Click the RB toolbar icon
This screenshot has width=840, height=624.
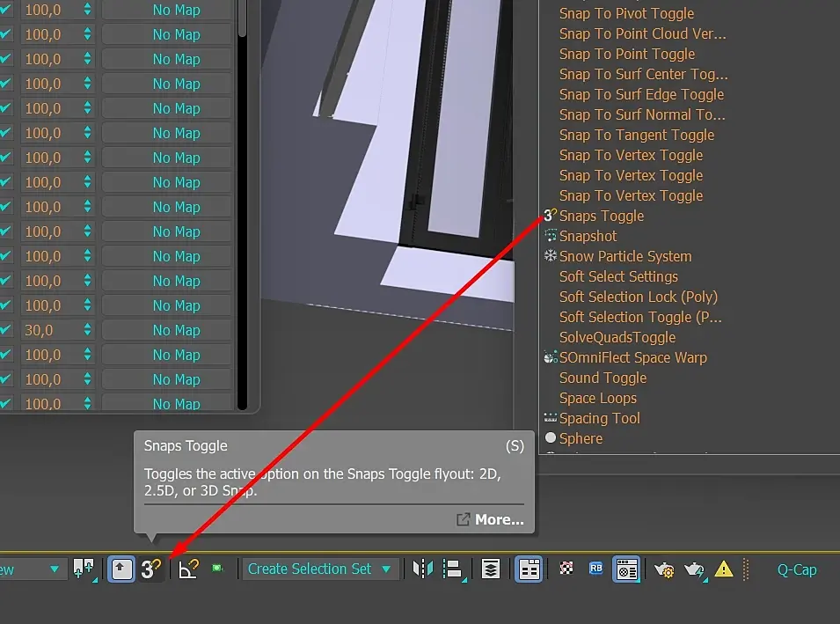coord(595,568)
